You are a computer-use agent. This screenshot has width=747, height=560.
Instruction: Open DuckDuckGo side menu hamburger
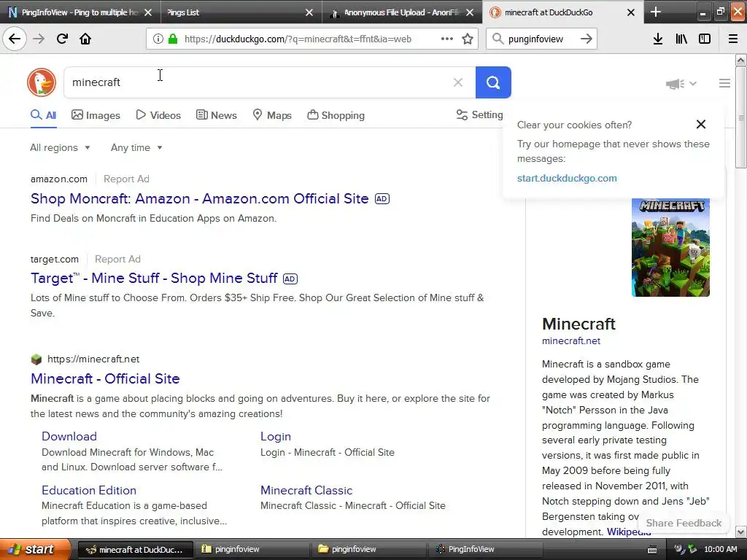724,83
